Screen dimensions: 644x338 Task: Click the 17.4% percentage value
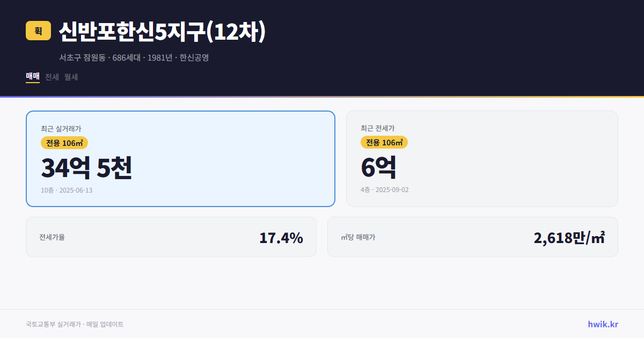(x=281, y=237)
